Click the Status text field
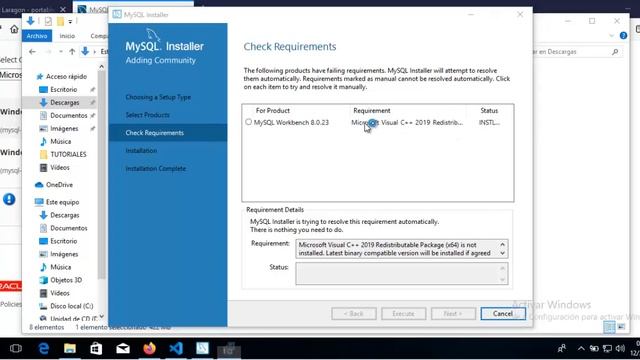 [402, 273]
